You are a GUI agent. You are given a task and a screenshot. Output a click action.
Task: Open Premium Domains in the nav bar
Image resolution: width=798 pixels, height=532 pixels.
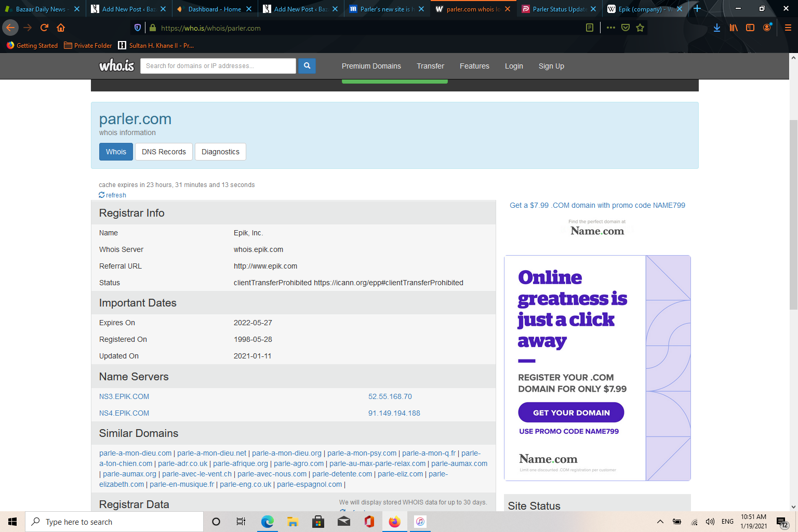[371, 66]
